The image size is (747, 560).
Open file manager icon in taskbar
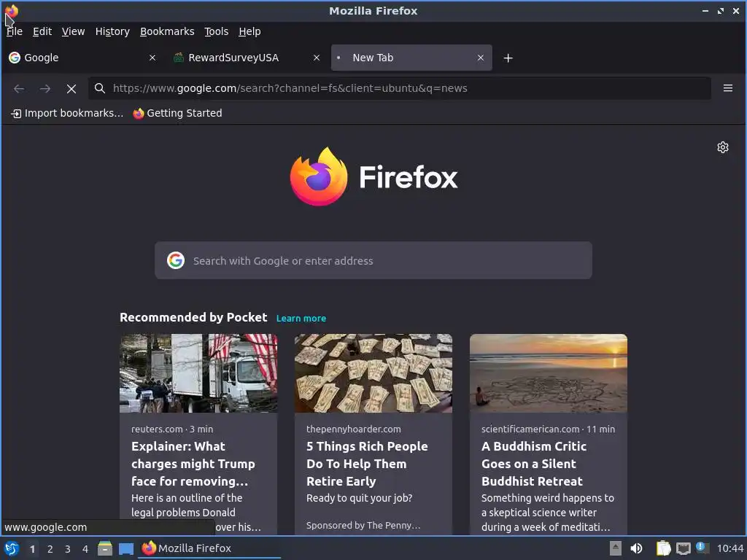[x=105, y=548]
